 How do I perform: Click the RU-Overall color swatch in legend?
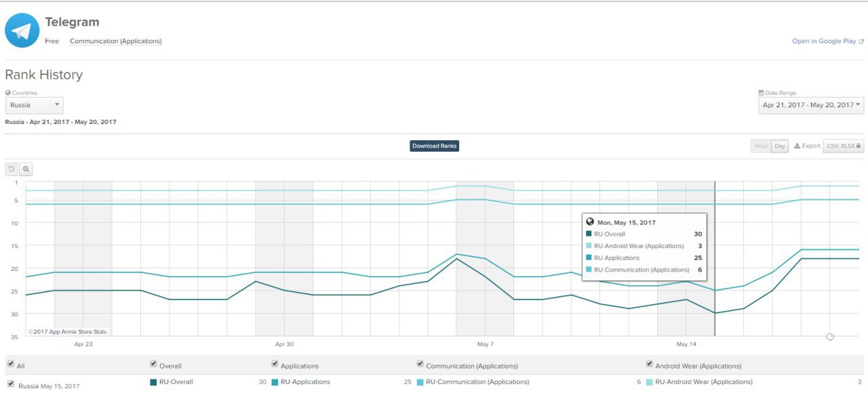pos(153,382)
